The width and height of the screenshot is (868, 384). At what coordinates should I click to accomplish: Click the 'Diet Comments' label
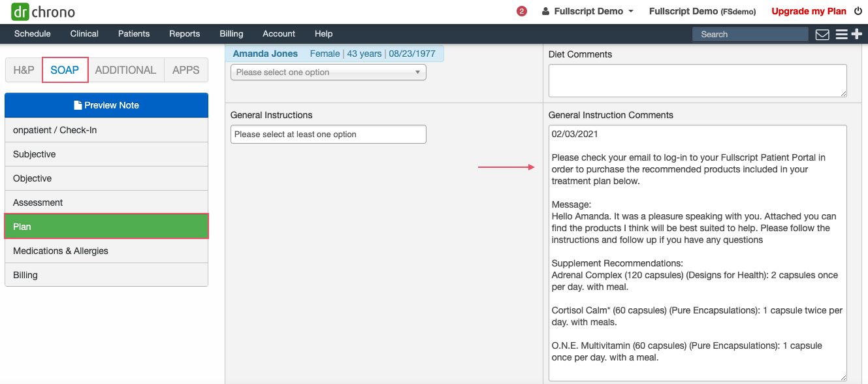click(x=581, y=54)
